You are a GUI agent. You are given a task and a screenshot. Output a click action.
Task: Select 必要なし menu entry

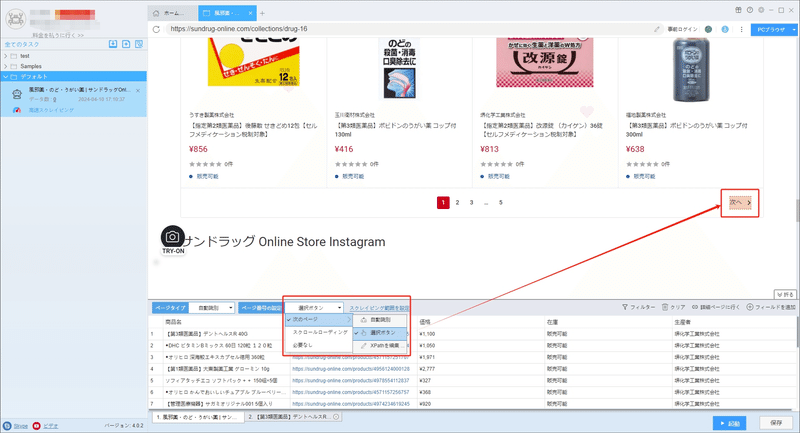[319, 345]
